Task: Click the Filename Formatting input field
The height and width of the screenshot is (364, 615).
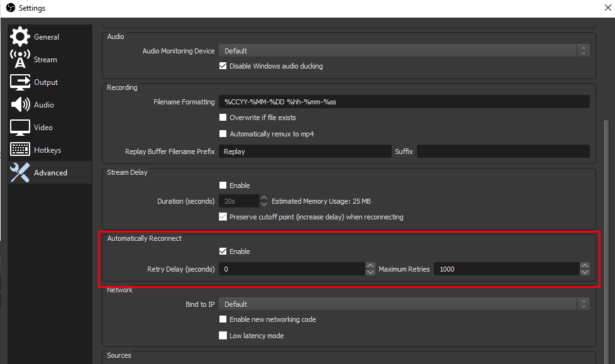Action: pos(404,102)
